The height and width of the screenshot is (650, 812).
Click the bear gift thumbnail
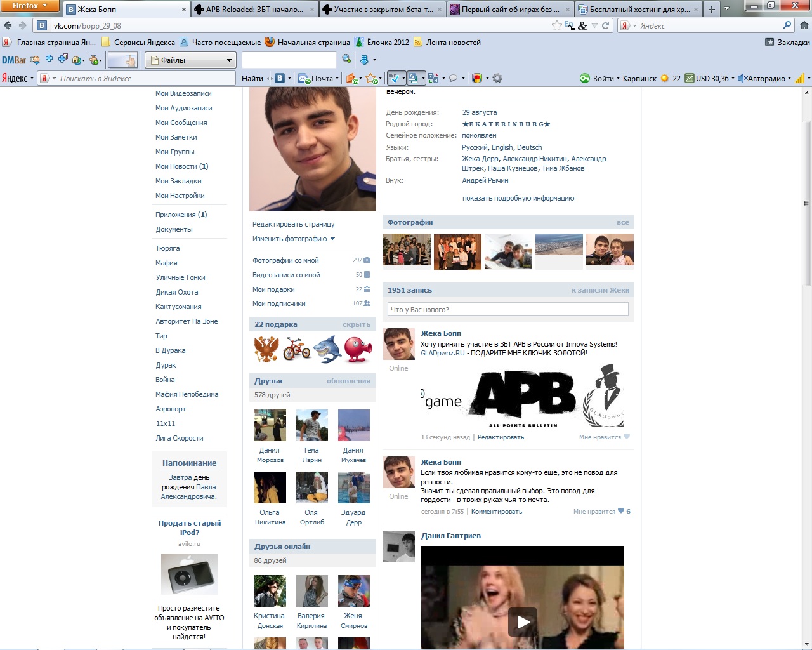(x=266, y=348)
